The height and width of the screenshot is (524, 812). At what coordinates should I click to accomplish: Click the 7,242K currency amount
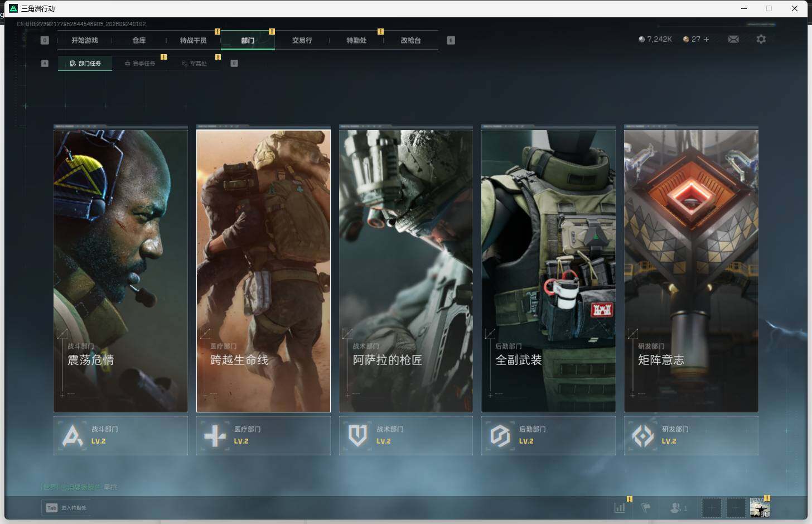tap(660, 39)
